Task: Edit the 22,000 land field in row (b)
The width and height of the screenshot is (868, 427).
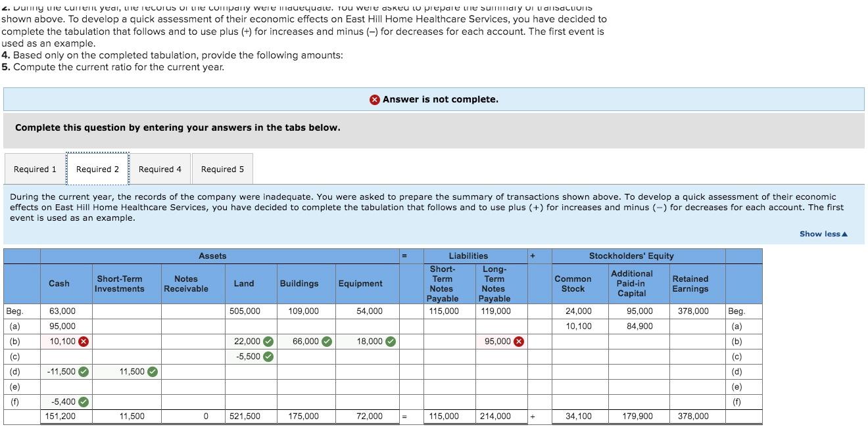Action: point(251,342)
